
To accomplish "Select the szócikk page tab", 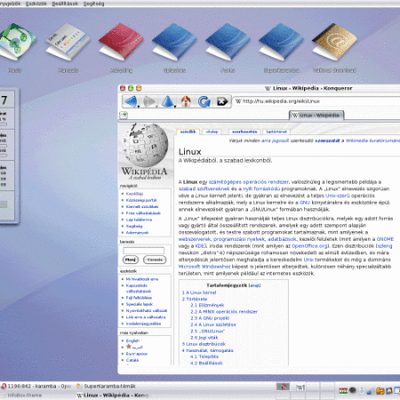I will [188, 132].
